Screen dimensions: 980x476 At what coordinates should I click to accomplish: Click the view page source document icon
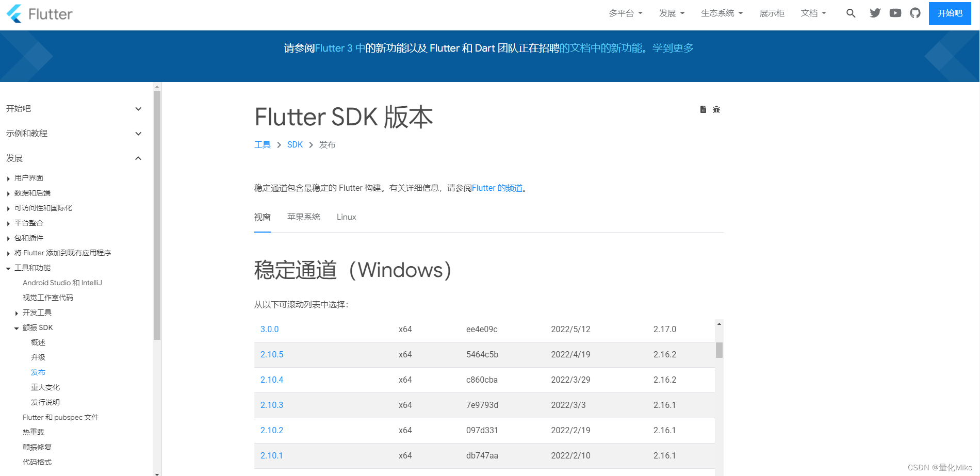(703, 109)
